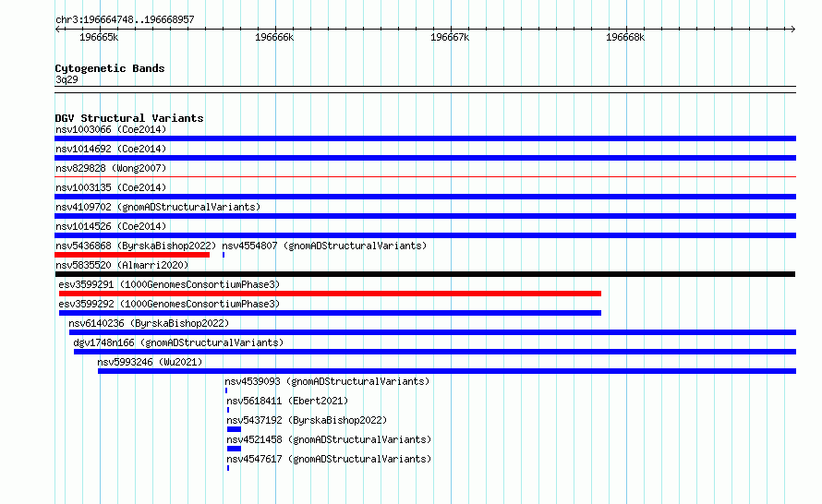The width and height of the screenshot is (822, 504).
Task: Select the 3q29 band label
Action: click(66, 79)
